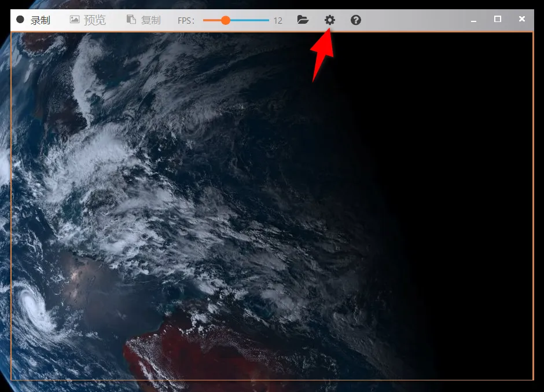Open help via the question mark icon

(355, 20)
